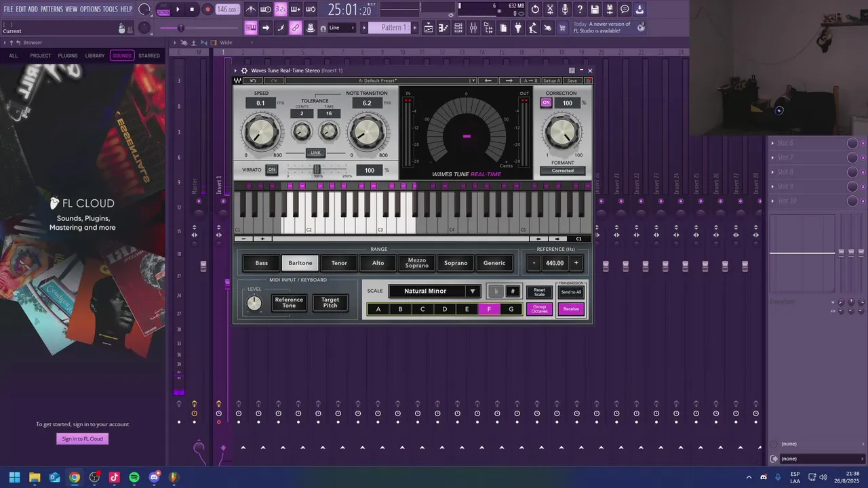Open audio editor scissors icon

point(550,9)
